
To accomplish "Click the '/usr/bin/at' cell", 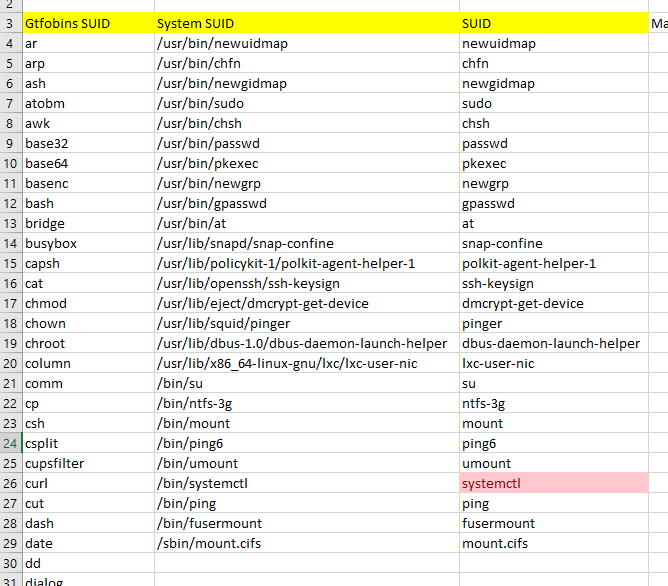I will 307,224.
